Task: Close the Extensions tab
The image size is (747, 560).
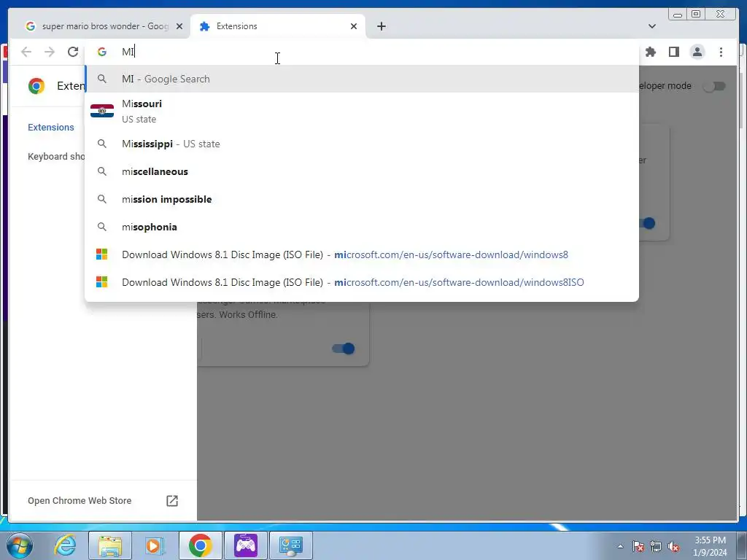Action: point(354,26)
